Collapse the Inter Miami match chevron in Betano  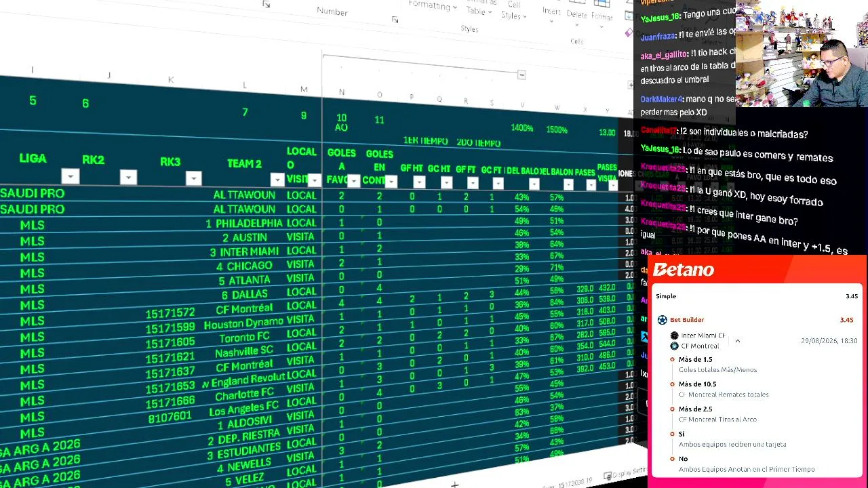737,341
